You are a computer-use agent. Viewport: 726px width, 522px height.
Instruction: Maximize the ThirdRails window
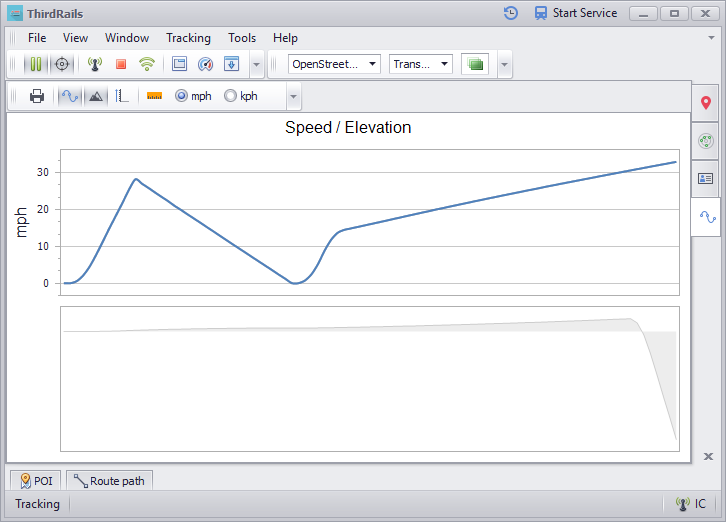click(674, 13)
